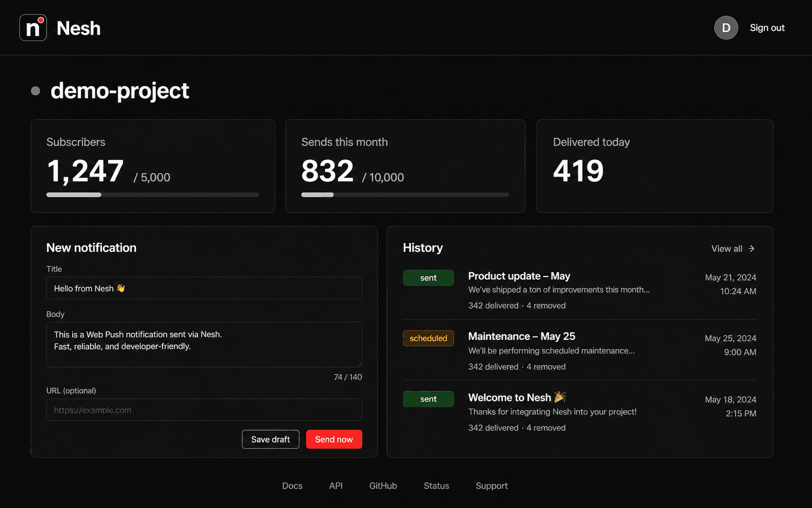Screen dimensions: 812x508
Task: Send the notification now
Action: [x=334, y=439]
